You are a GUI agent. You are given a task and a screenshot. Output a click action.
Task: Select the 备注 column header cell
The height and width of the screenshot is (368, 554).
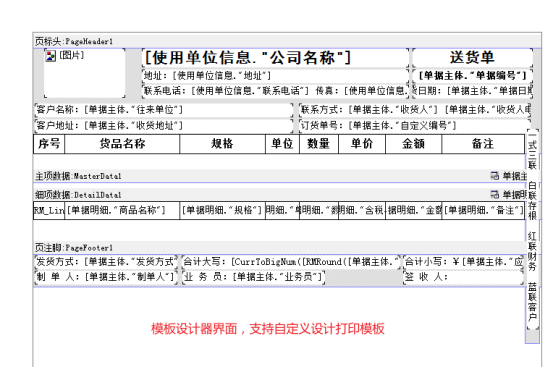[483, 144]
